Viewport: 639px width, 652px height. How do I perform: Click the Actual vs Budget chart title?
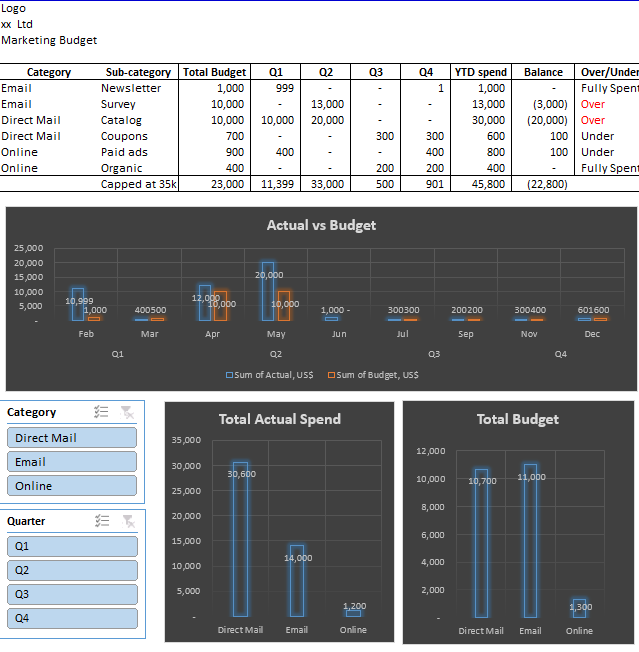(x=321, y=225)
